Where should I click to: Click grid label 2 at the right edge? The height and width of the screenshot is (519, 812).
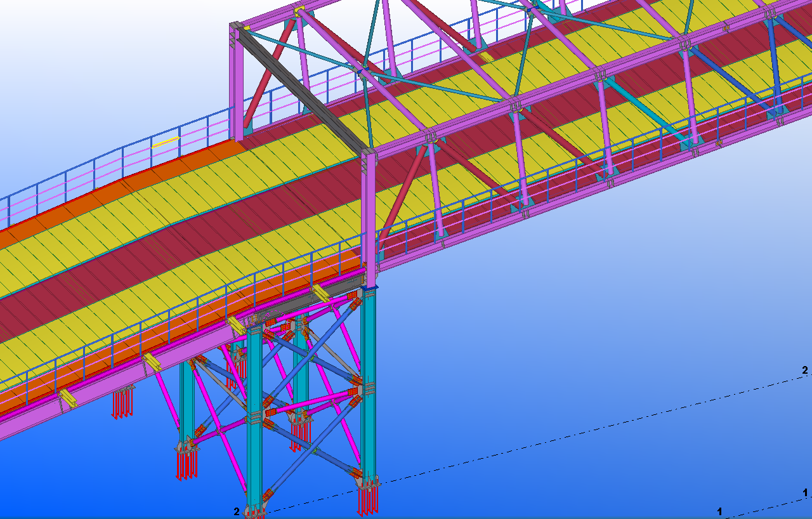pos(805,370)
